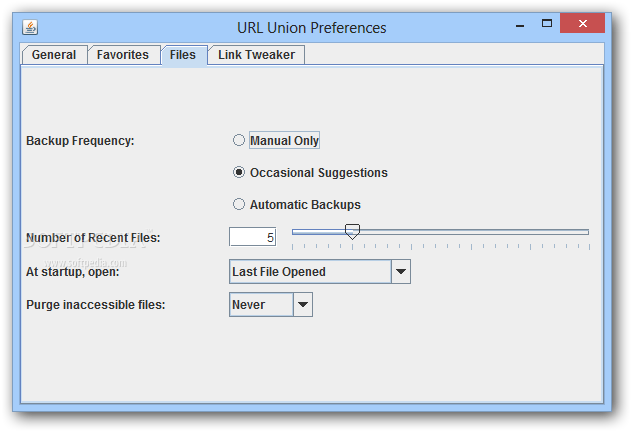The height and width of the screenshot is (432, 632).
Task: Click the Never combo box value
Action: (261, 305)
